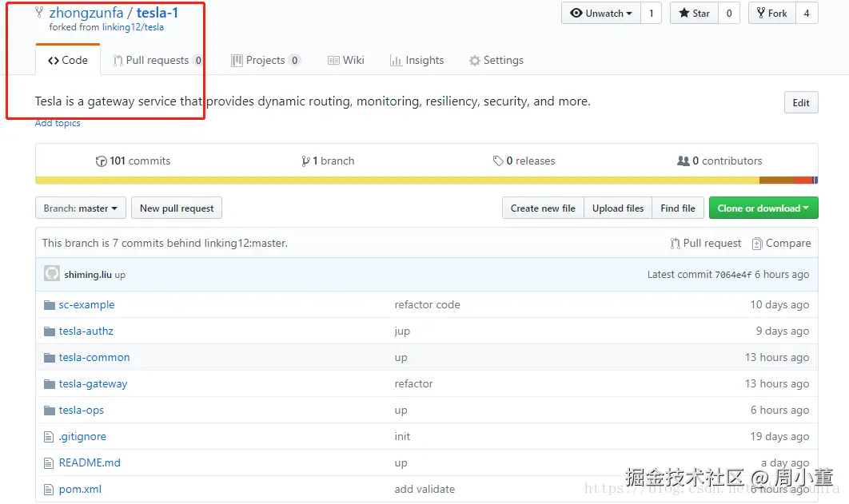The height and width of the screenshot is (504, 849).
Task: Click folder icon beside tesla-ops
Action: [50, 411]
